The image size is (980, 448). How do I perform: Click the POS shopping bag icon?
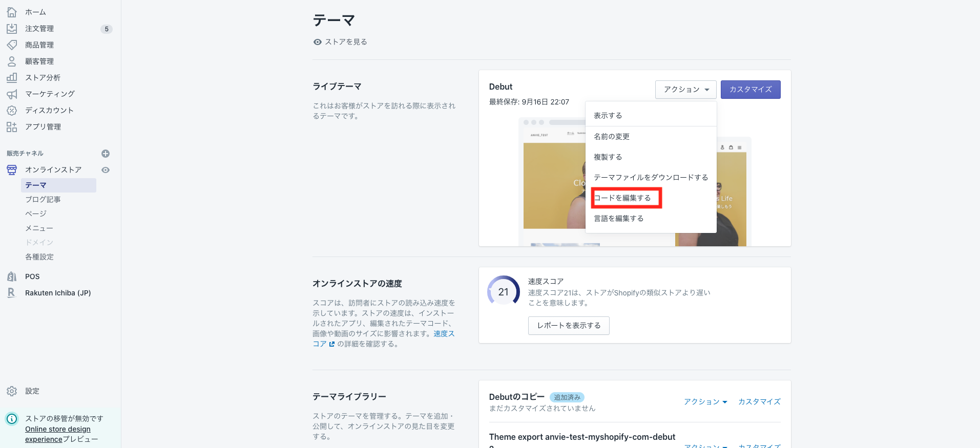(x=12, y=276)
